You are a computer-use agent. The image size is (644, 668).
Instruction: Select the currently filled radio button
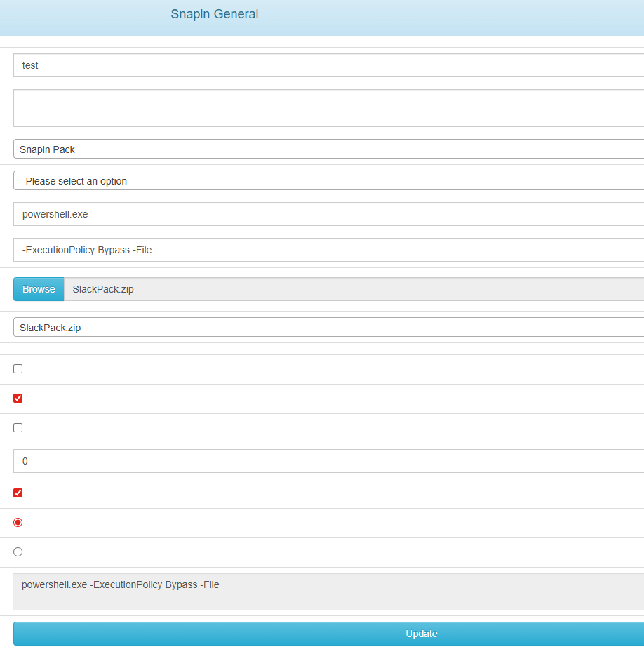(x=18, y=523)
